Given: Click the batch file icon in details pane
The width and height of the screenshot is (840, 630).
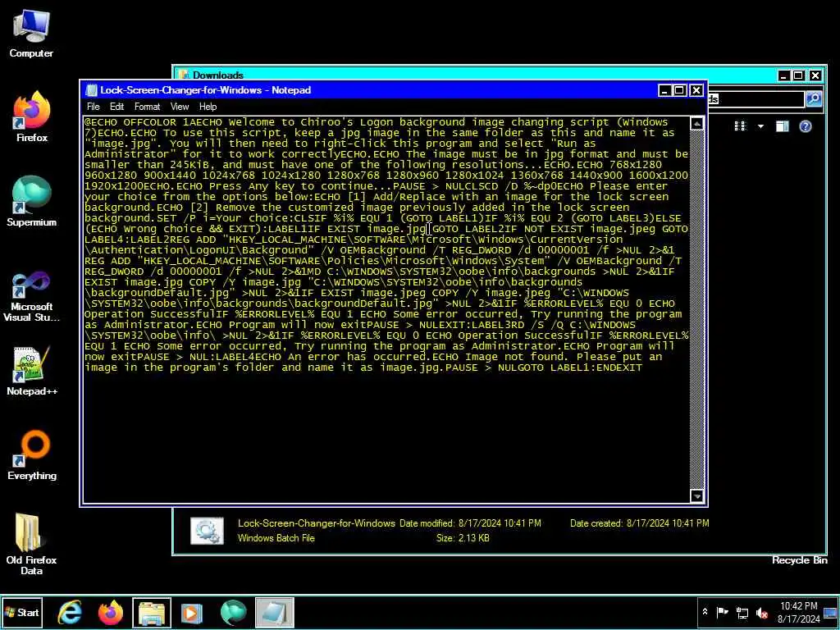Looking at the screenshot, I should 207,531.
